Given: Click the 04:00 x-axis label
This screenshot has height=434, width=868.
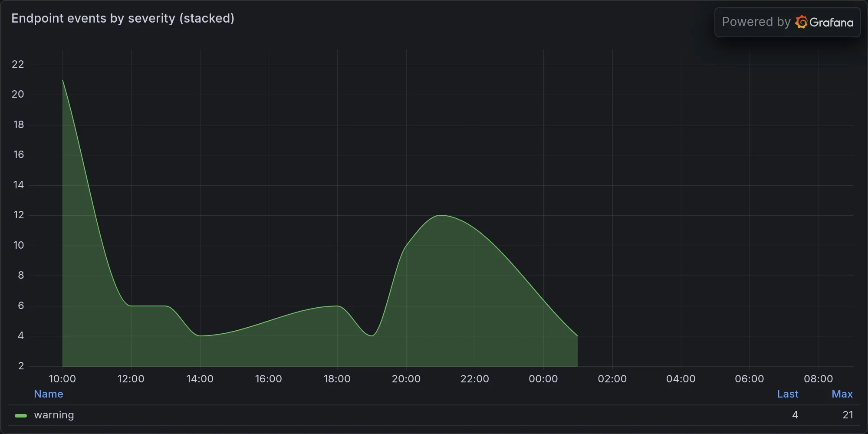Looking at the screenshot, I should [681, 379].
